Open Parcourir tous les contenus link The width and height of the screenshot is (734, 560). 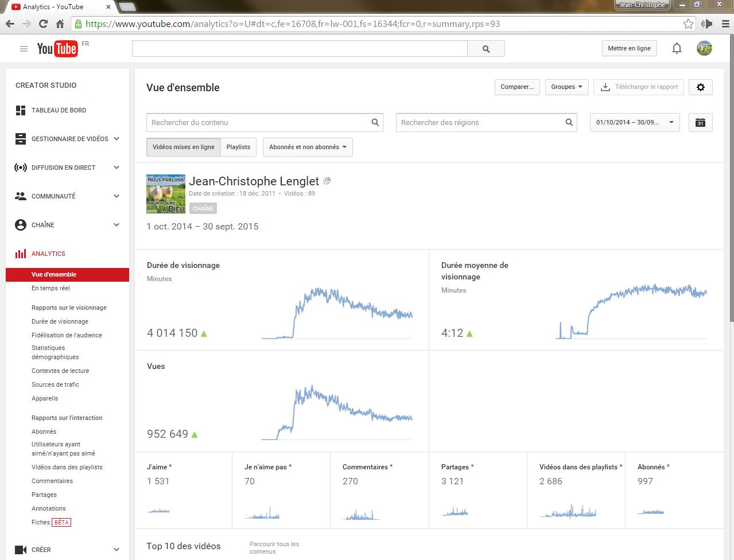pos(274,547)
